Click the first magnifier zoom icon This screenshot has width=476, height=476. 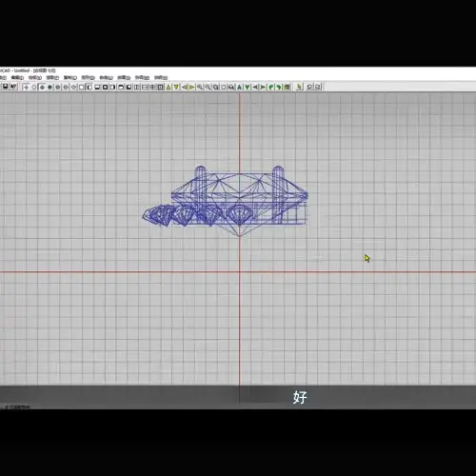[200, 87]
